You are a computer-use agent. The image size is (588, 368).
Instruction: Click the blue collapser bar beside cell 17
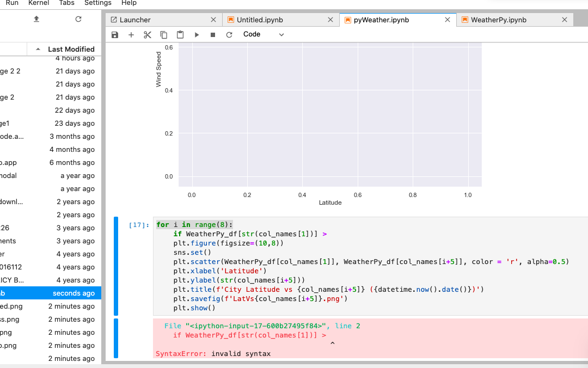[116, 266]
